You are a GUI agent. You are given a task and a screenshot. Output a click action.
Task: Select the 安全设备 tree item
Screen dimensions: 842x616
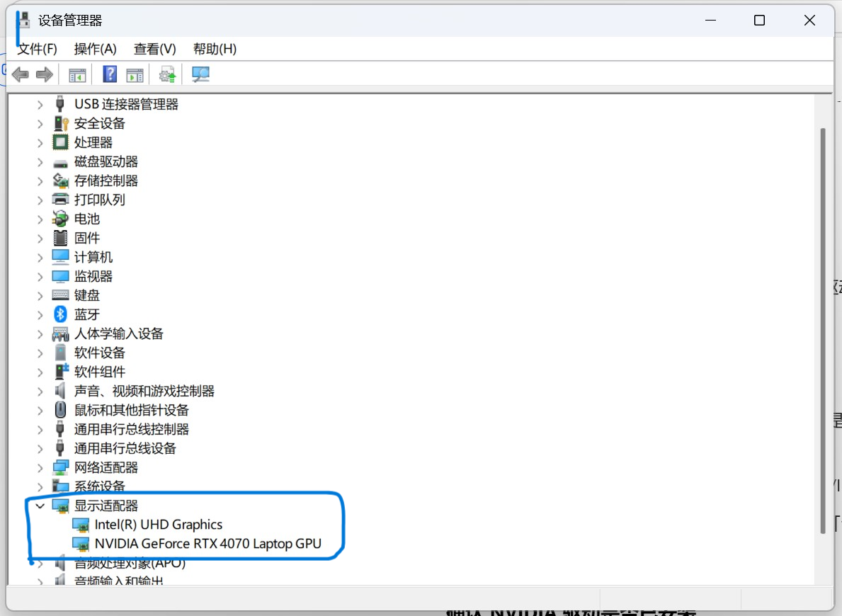(99, 123)
